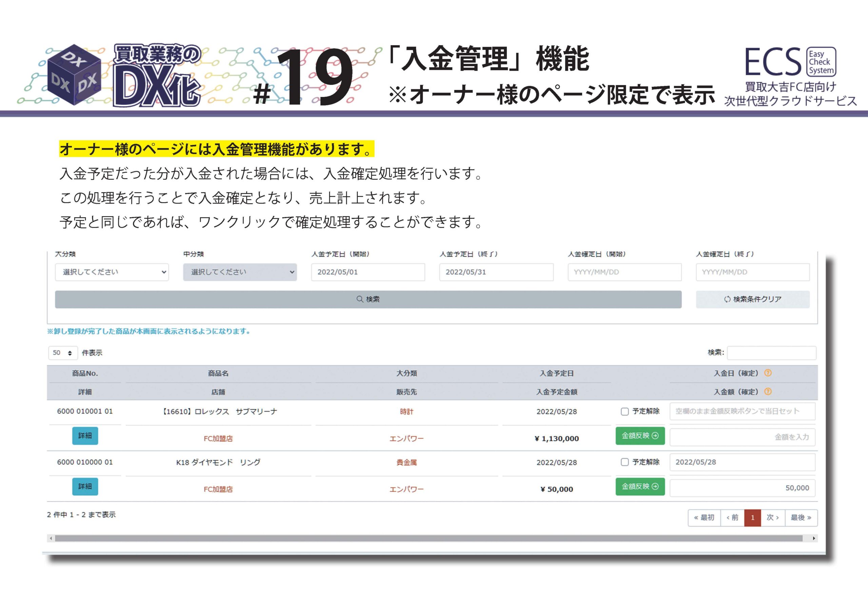
Task: Click the 入金確定日（開始） date field
Action: [x=624, y=272]
